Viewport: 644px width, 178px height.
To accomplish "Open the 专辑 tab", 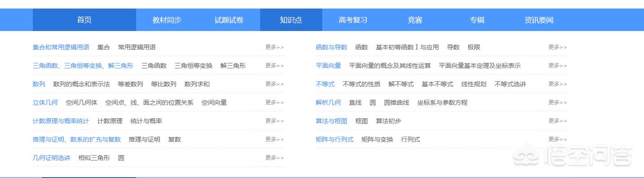I will [x=477, y=20].
